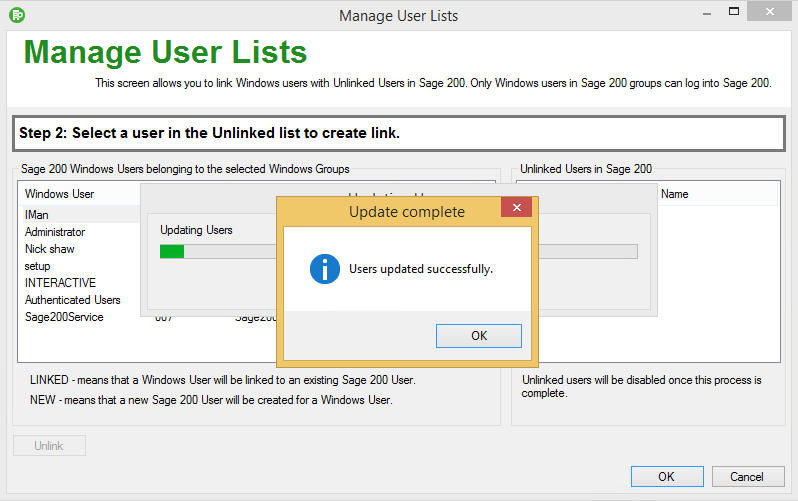Click the green Updating Users progress bar
Screen dimensions: 798x501
tap(172, 251)
